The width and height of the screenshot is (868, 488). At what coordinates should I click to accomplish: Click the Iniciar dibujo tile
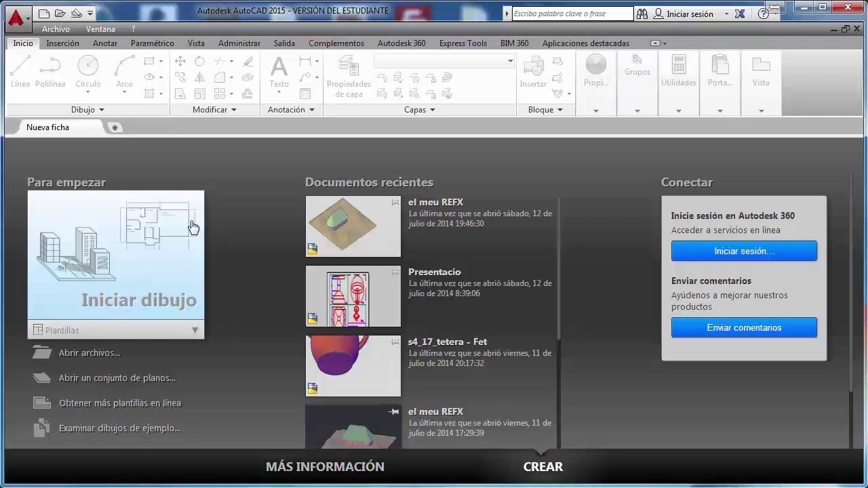click(116, 256)
